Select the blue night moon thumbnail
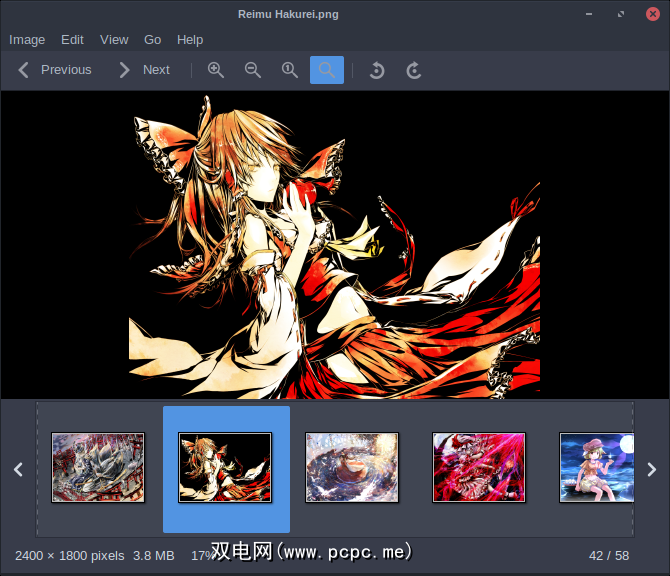Image resolution: width=670 pixels, height=576 pixels. (597, 467)
